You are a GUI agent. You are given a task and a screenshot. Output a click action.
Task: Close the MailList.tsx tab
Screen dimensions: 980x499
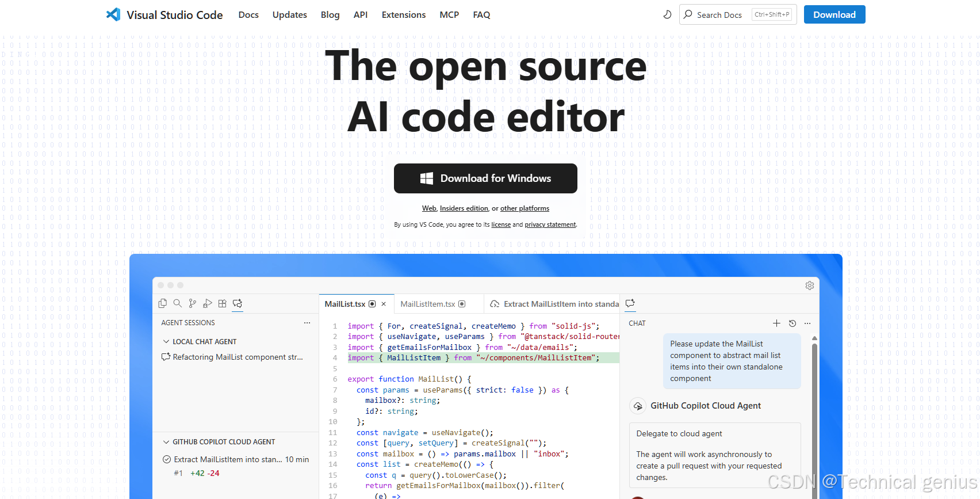(384, 304)
